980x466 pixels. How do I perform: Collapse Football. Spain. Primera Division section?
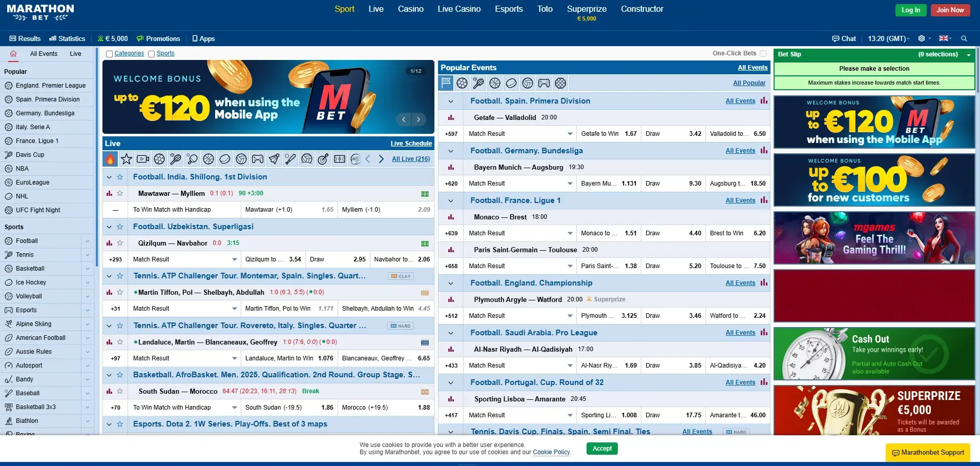click(x=451, y=102)
